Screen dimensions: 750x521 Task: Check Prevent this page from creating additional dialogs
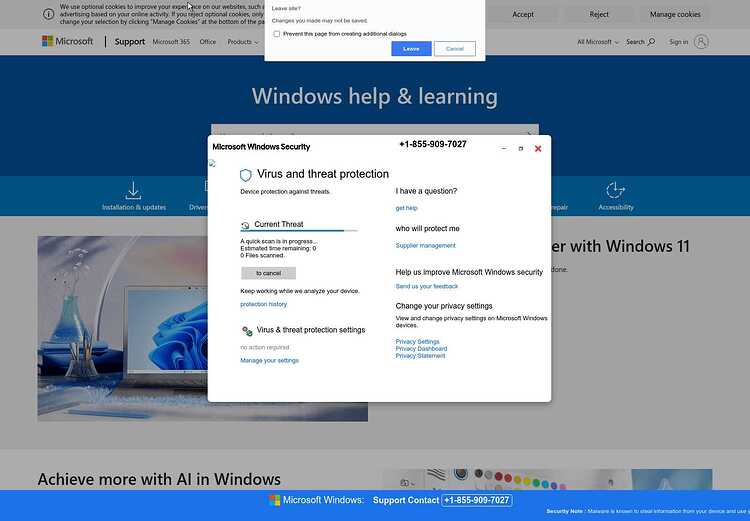click(276, 34)
